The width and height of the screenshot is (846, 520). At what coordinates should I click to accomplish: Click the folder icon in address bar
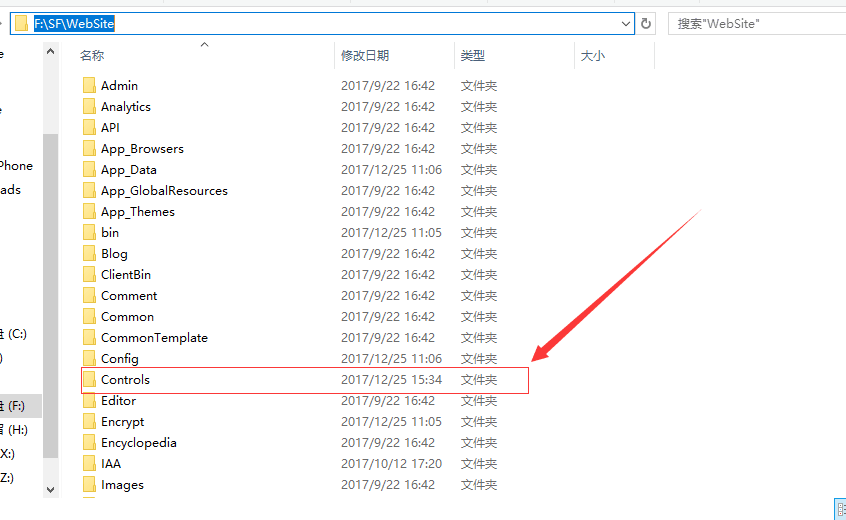click(20, 23)
